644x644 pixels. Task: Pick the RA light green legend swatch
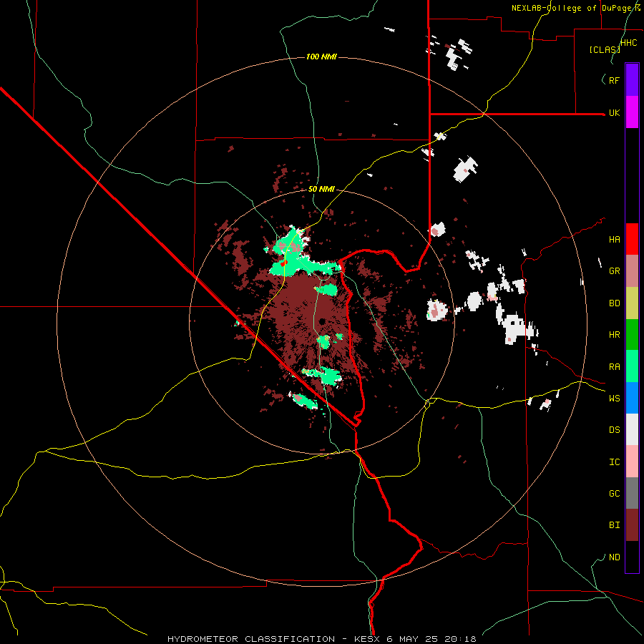point(632,366)
